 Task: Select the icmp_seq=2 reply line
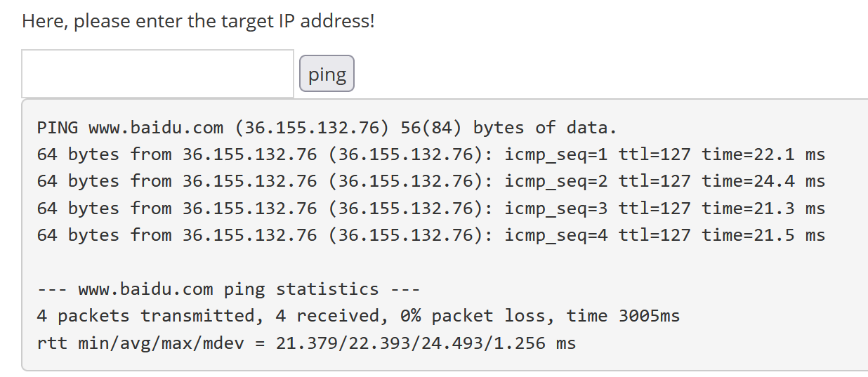coord(430,181)
